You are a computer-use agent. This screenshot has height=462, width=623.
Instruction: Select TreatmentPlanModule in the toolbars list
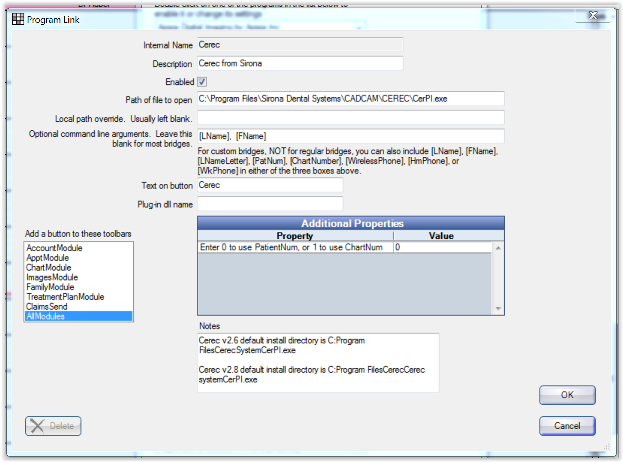pos(78,297)
